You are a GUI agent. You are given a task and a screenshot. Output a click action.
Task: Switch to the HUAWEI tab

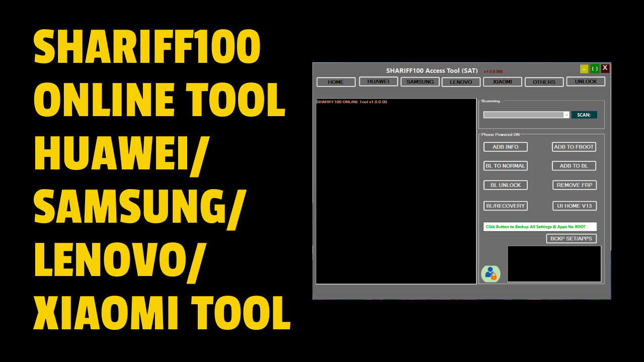378,81
